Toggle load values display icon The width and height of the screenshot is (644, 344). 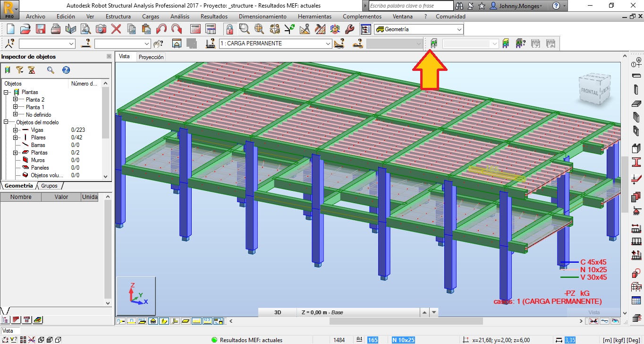coord(207,321)
